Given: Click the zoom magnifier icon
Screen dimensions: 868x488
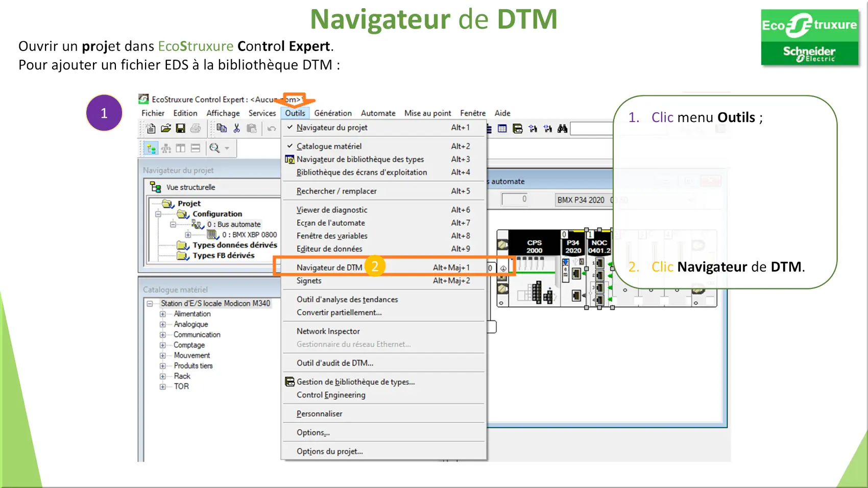Looking at the screenshot, I should click(214, 149).
